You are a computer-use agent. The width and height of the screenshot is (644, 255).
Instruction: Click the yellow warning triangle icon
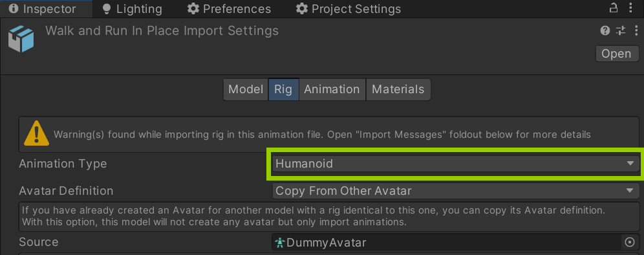tap(37, 133)
